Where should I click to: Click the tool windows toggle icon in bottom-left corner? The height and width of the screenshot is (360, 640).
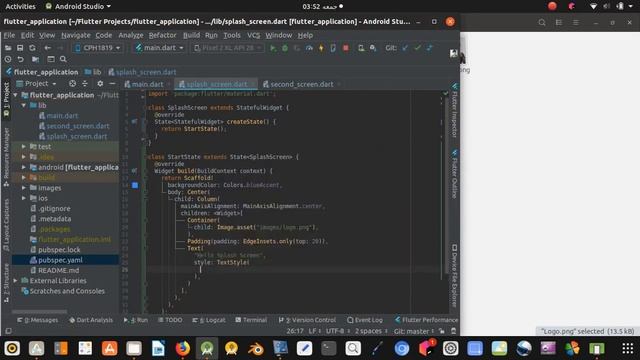click(8, 331)
